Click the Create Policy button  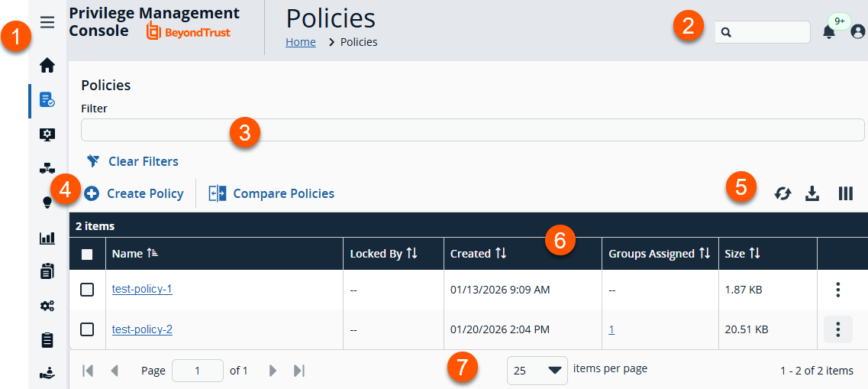coord(134,193)
